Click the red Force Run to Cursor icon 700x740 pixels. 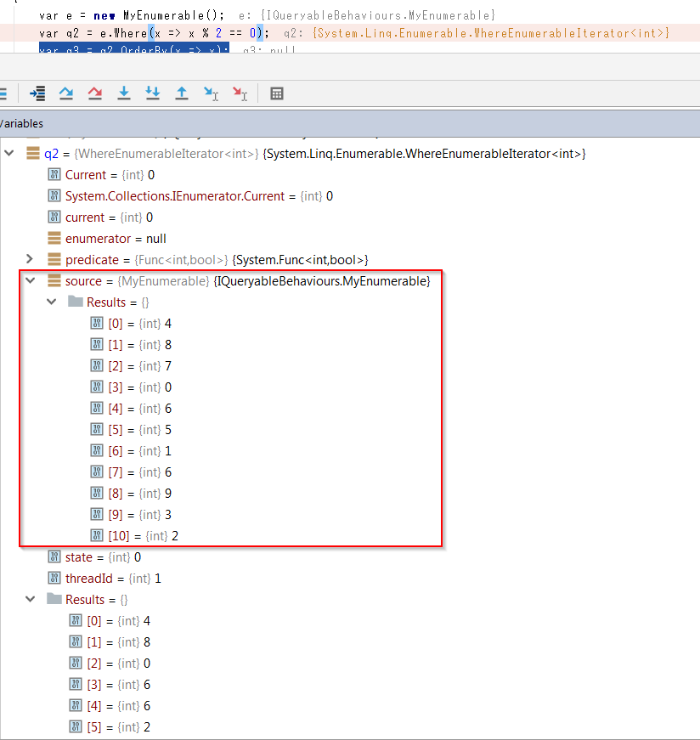click(240, 93)
